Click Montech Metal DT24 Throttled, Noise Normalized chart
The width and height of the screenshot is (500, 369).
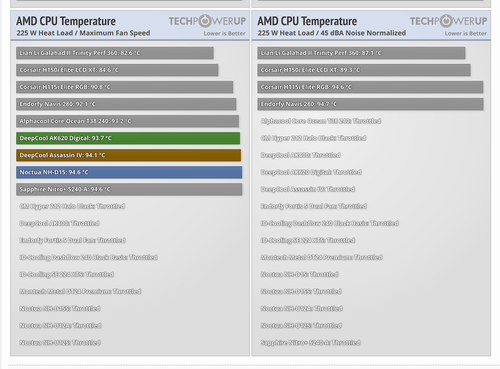tap(322, 257)
